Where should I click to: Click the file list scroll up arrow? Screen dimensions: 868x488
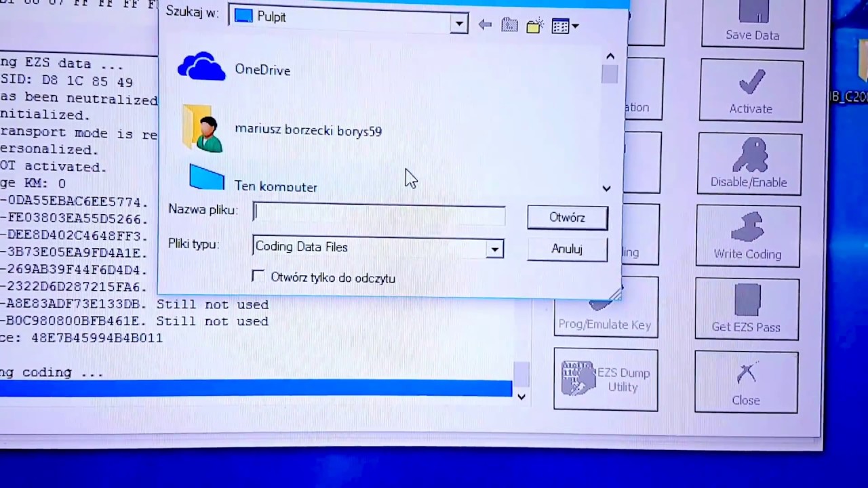tap(610, 57)
